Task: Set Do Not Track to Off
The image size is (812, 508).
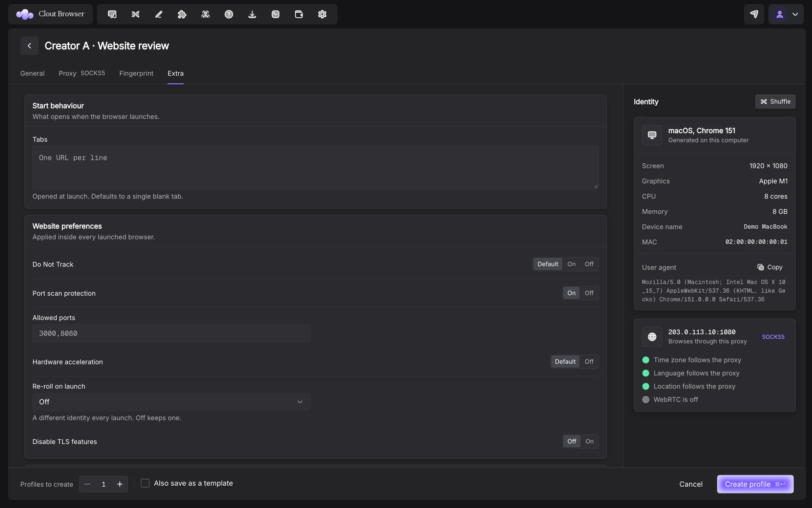Action: tap(589, 264)
